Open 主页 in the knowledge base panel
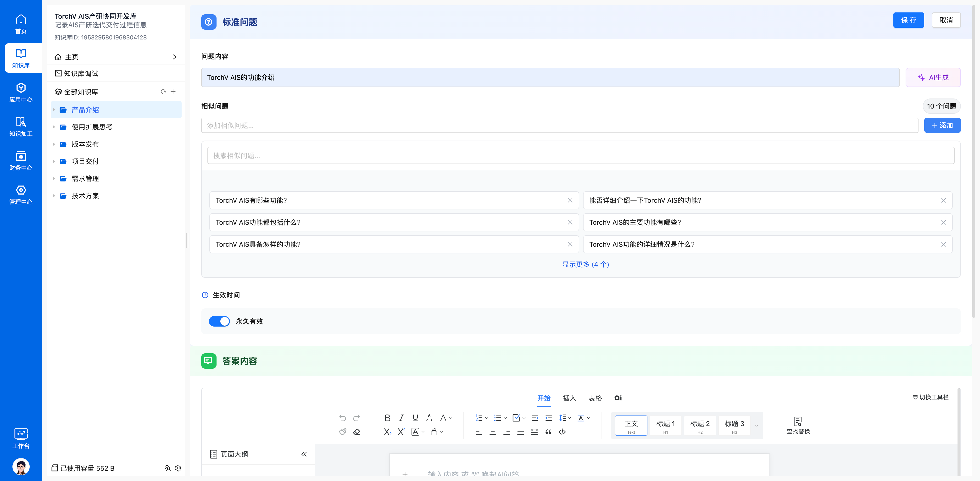 tap(116, 57)
